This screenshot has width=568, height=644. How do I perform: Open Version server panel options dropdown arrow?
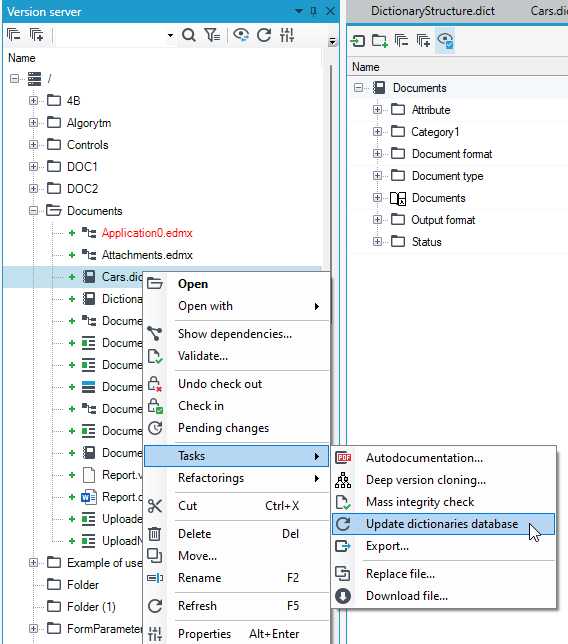point(299,12)
